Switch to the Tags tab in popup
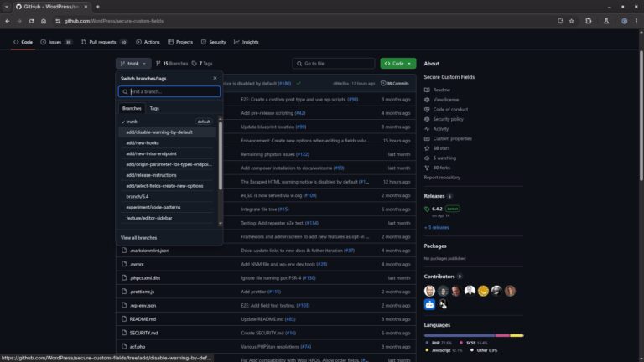The height and width of the screenshot is (362, 644). tap(154, 108)
